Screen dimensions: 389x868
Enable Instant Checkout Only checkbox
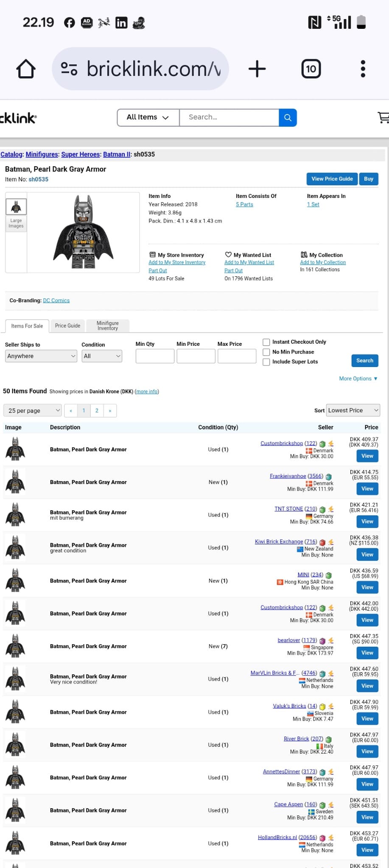tap(266, 342)
